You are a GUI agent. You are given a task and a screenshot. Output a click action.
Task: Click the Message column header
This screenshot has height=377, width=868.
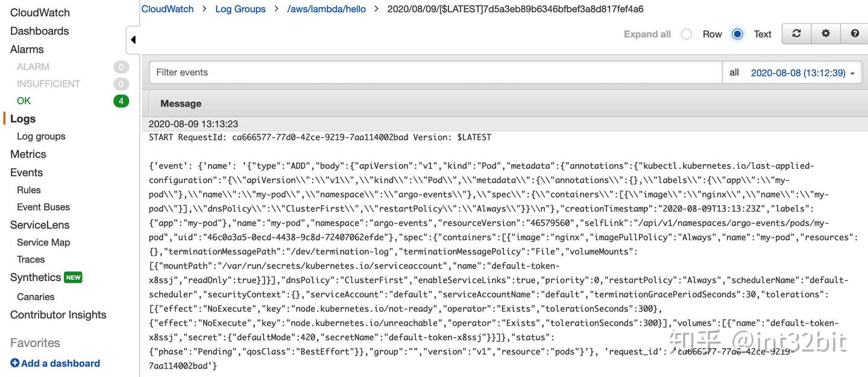[181, 104]
